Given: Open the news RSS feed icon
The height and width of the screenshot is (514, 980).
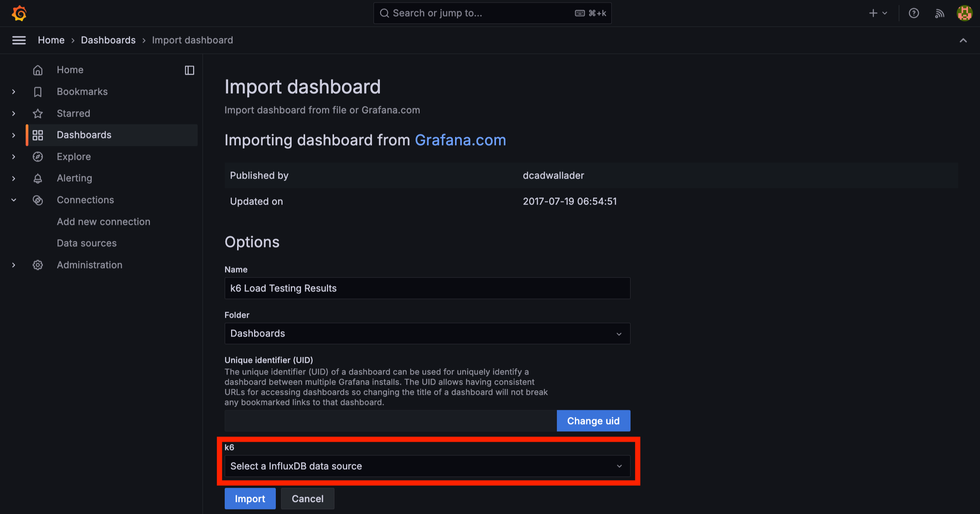Looking at the screenshot, I should point(940,13).
